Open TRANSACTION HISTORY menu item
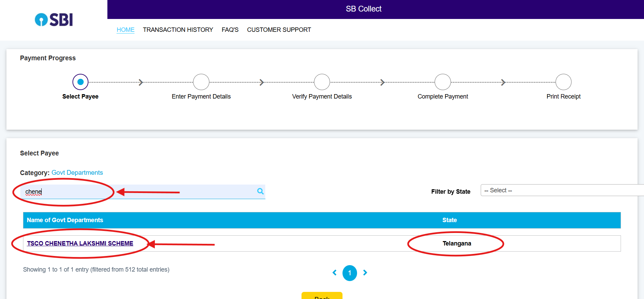Viewport: 644px width, 299px height. point(178,30)
